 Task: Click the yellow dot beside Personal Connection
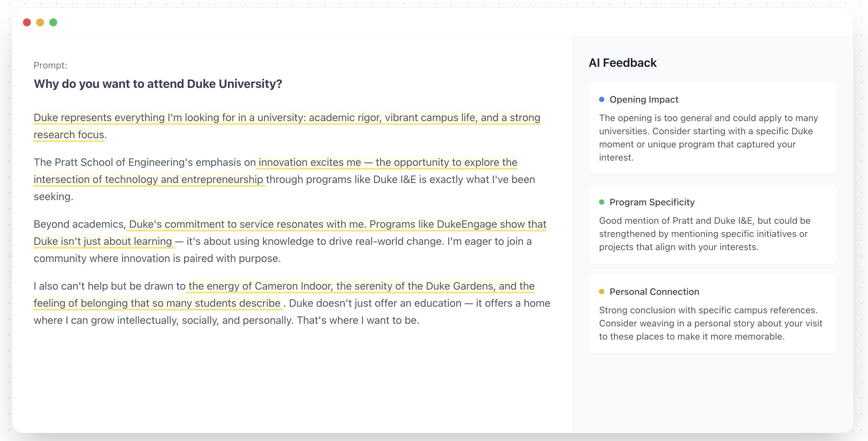(601, 292)
